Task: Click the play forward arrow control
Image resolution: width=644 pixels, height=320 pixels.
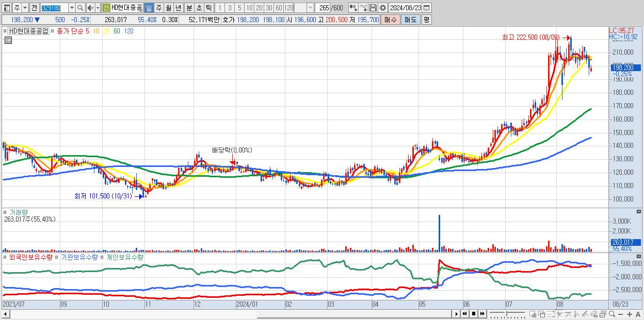Action: coord(457,314)
